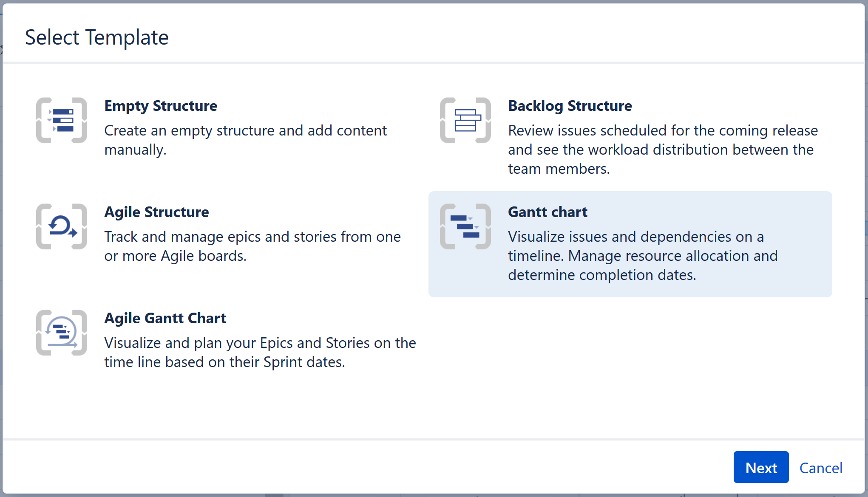This screenshot has width=868, height=497.
Task: Click the Cancel link
Action: coord(821,467)
